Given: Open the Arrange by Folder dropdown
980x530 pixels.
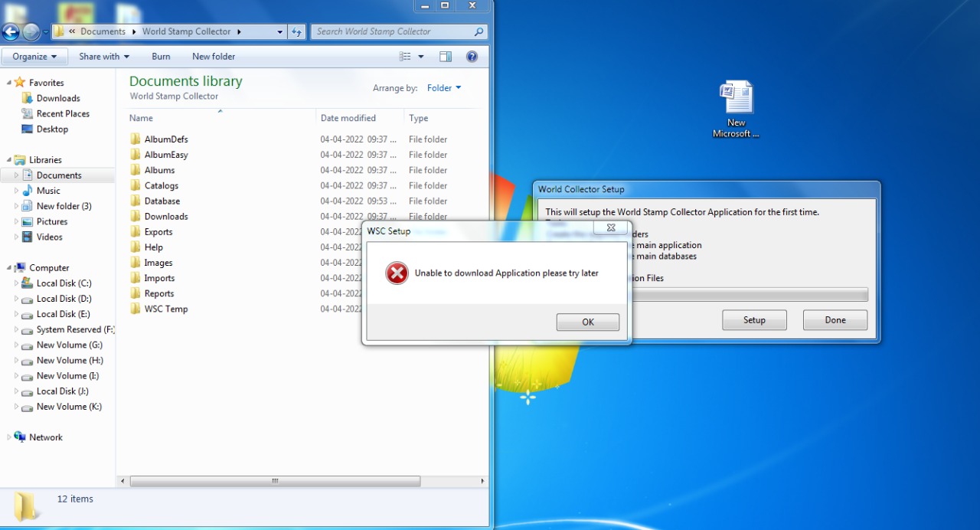Looking at the screenshot, I should point(444,88).
